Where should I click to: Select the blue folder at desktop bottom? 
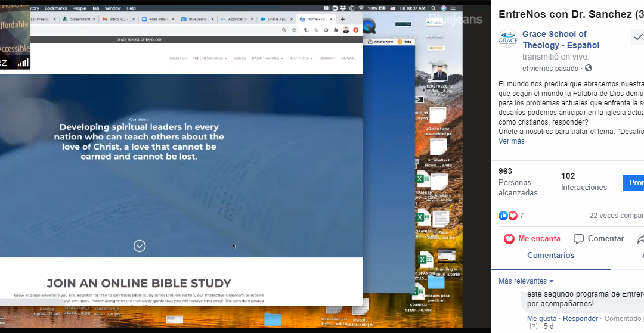coord(273,319)
